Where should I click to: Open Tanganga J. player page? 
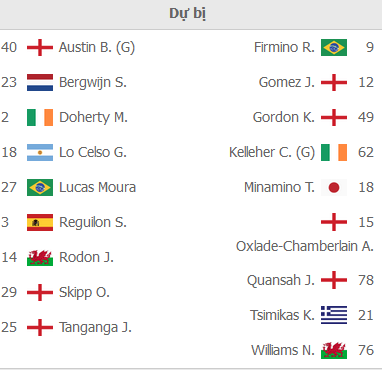95,327
